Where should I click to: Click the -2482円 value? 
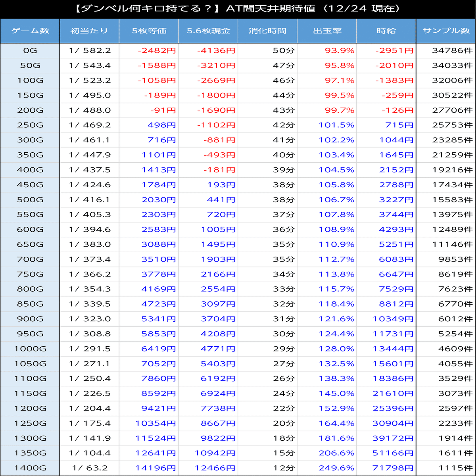[x=157, y=50]
